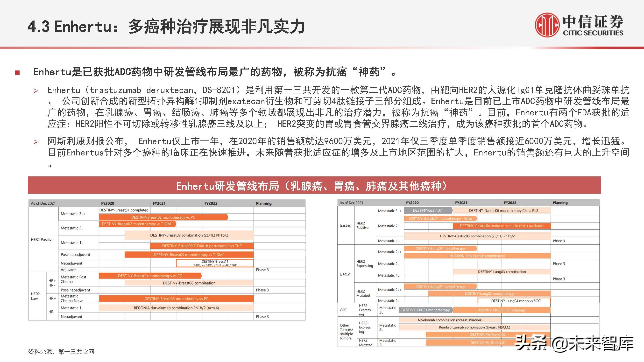Screen dimensions: 644x362
Task: Select the 'Metastatic Chemo Naive' row label
Action: pos(72,298)
